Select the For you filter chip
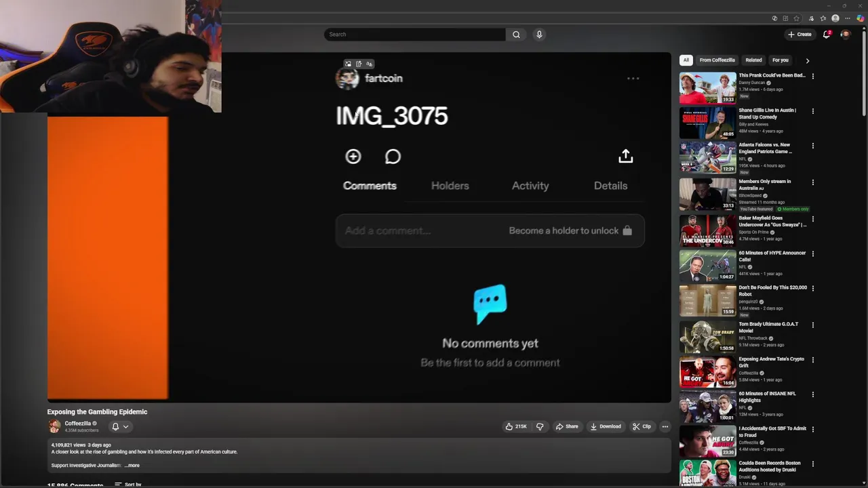The height and width of the screenshot is (488, 868). pos(781,60)
